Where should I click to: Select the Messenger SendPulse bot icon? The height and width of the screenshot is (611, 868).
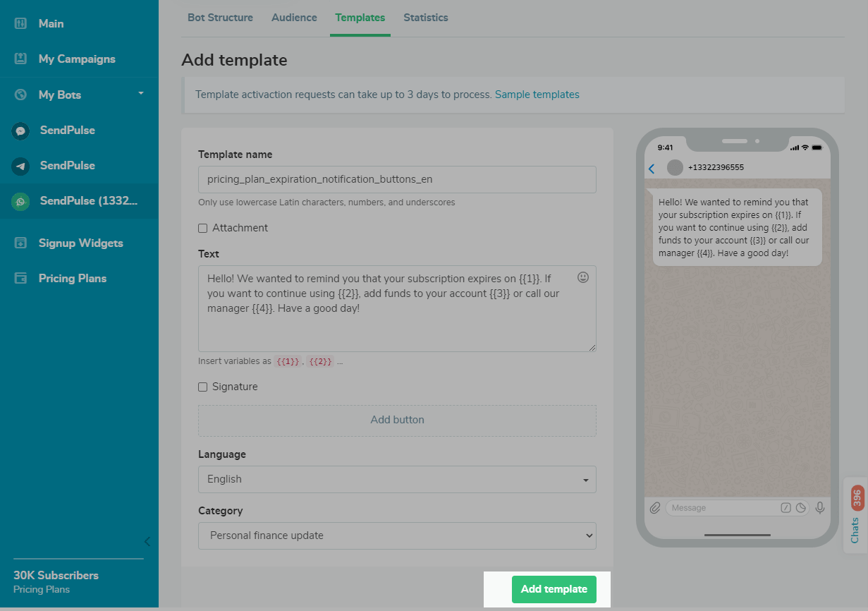21,131
